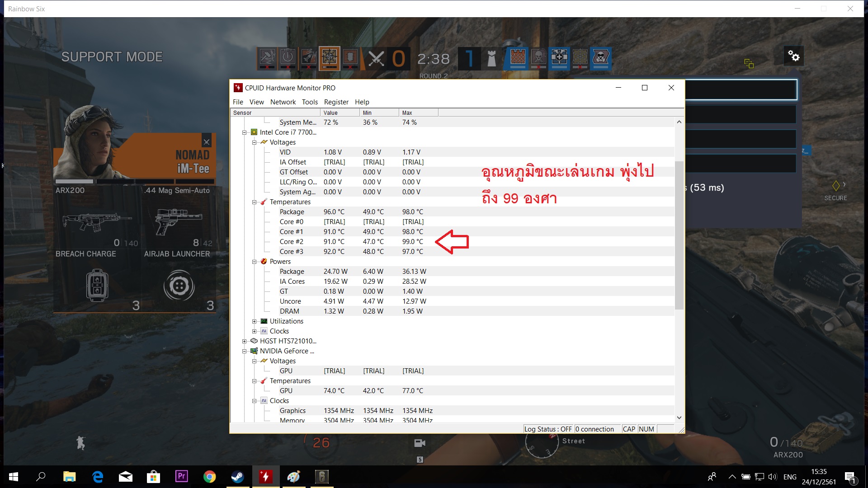
Task: Click the Breach Charge gadget icon
Action: coord(97,285)
